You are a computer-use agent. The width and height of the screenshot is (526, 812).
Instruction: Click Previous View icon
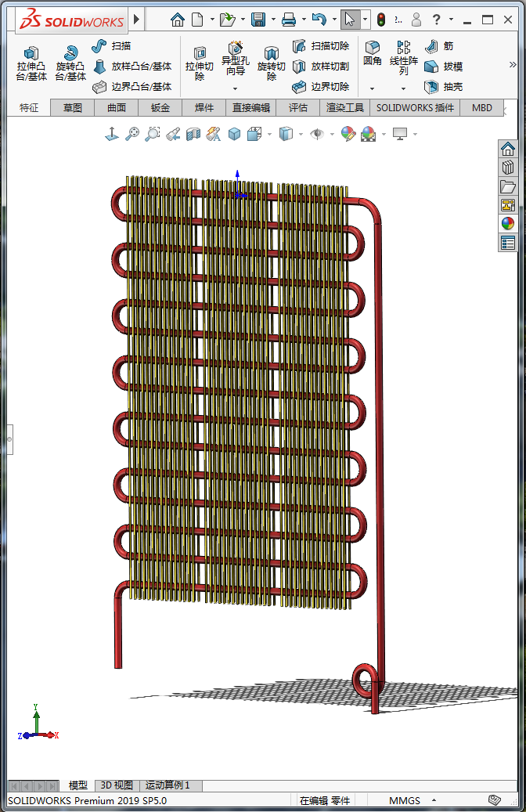[173, 134]
